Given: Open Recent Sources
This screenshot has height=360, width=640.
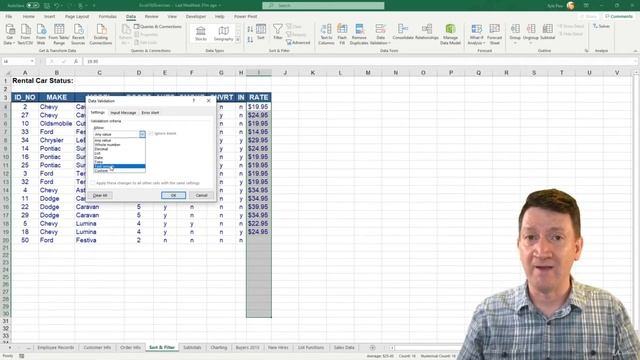Looking at the screenshot, I should [x=78, y=34].
